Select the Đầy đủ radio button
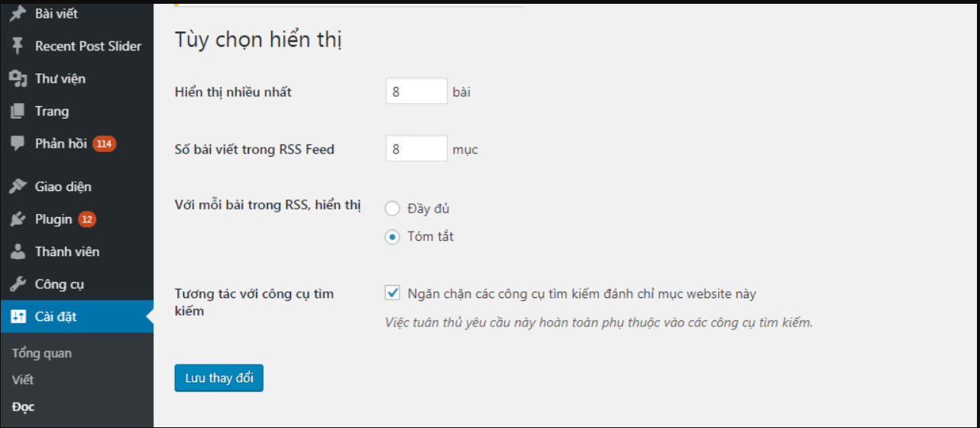Image resolution: width=980 pixels, height=428 pixels. [392, 208]
